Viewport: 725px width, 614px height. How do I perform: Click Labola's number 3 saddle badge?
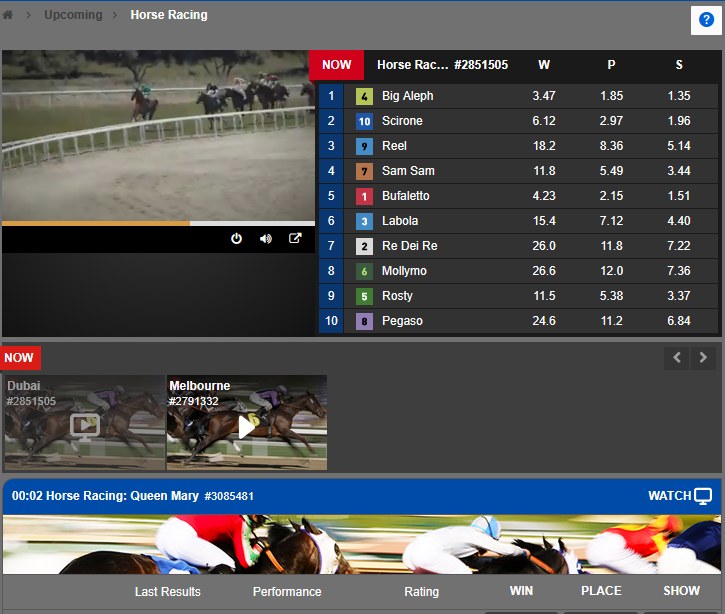pos(364,221)
